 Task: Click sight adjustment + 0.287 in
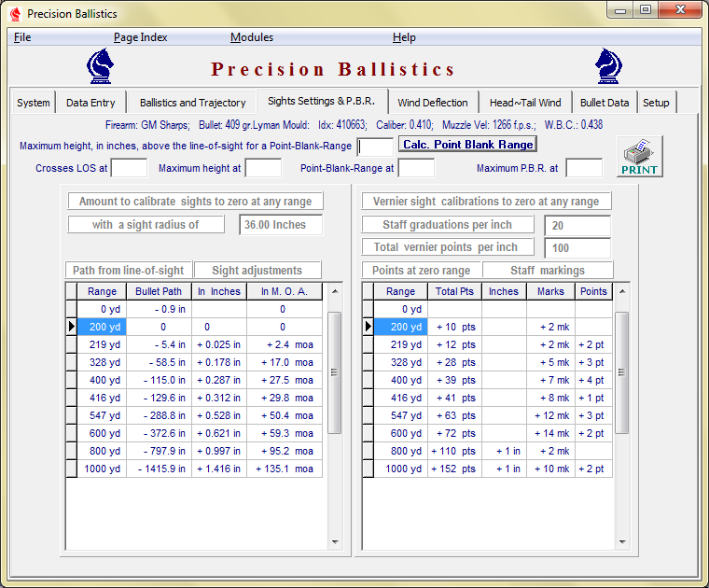[219, 380]
